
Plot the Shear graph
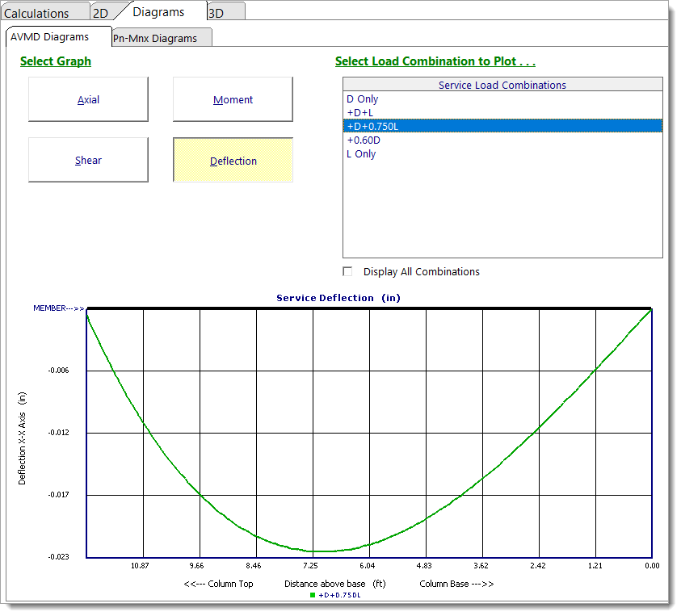(x=88, y=160)
